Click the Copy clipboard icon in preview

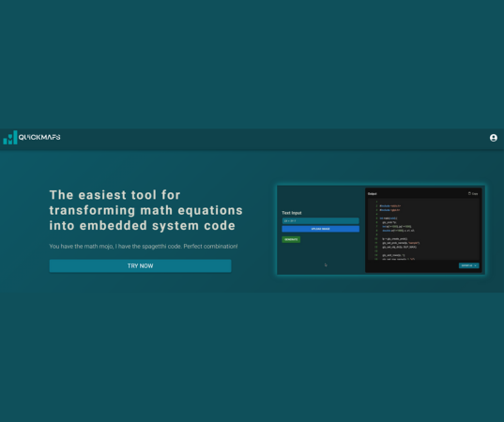[469, 193]
